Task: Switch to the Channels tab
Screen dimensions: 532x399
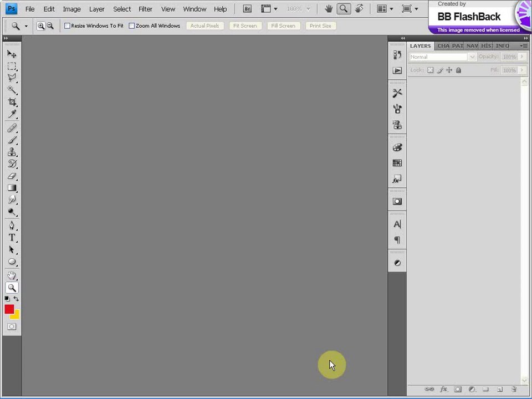Action: (443, 46)
